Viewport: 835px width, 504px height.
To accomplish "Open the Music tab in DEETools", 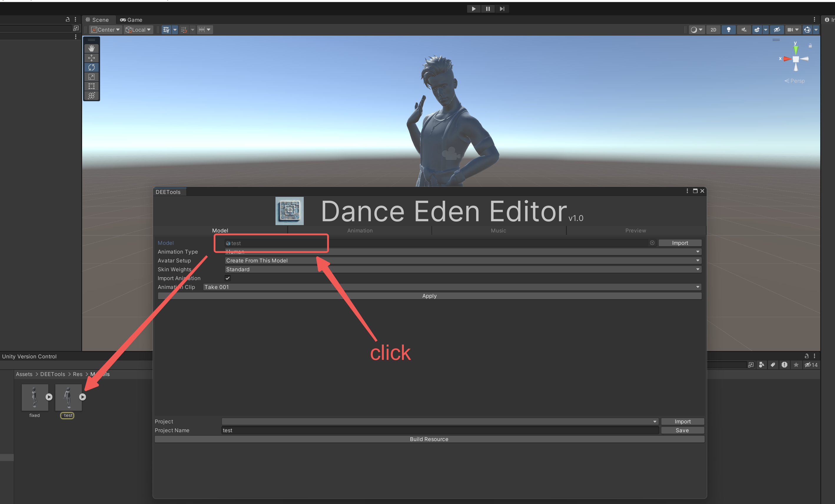I will pos(499,230).
